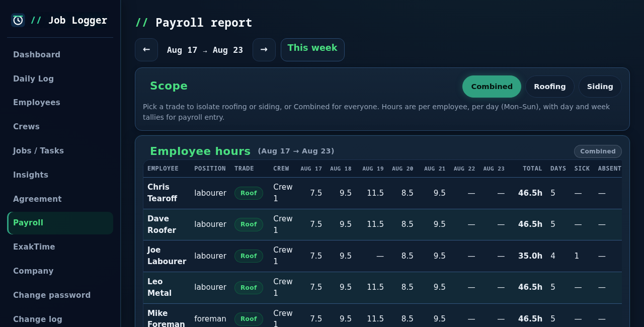The height and width of the screenshot is (327, 644).
Task: Select the Combined scope
Action: point(492,87)
